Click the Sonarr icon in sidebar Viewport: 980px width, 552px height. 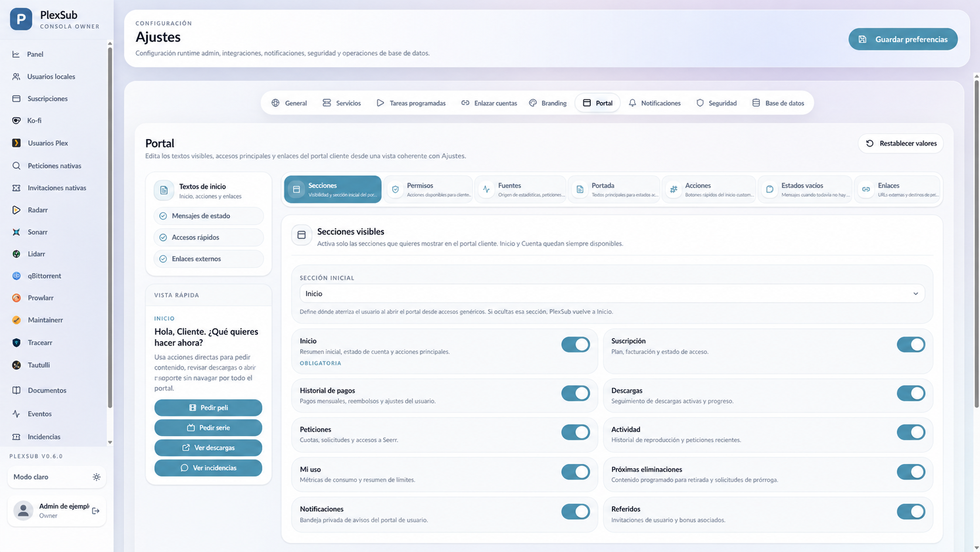pyautogui.click(x=16, y=232)
